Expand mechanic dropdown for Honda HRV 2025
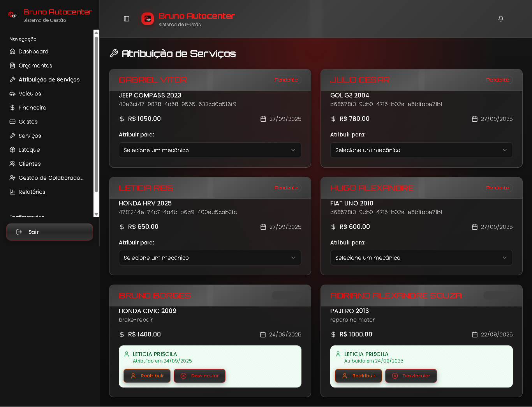The image size is (532, 407). [x=210, y=258]
